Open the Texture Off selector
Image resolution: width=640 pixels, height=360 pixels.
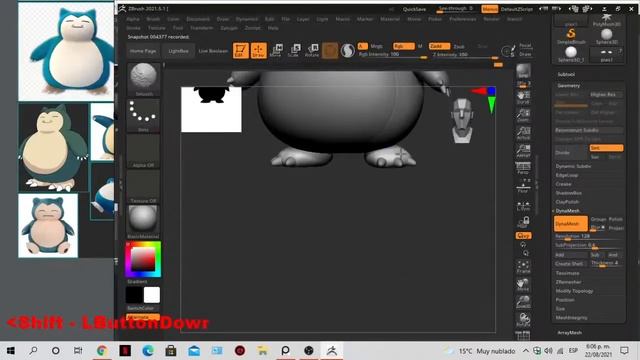tap(143, 187)
